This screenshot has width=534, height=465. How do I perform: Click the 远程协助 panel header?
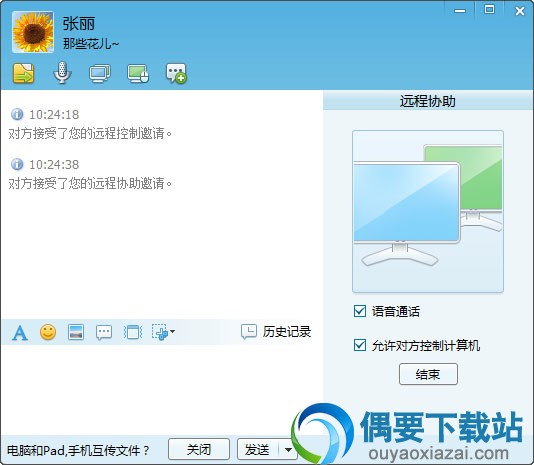coord(428,101)
